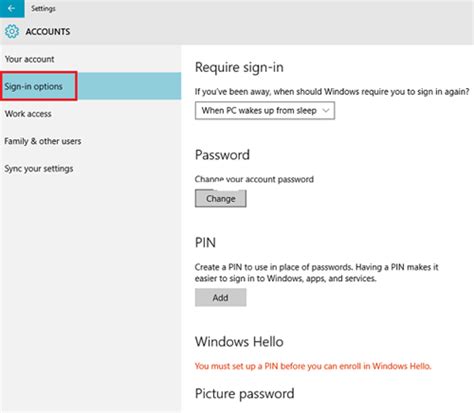Click the ACCOUNTS header text
This screenshot has height=413, width=474.
click(x=48, y=32)
